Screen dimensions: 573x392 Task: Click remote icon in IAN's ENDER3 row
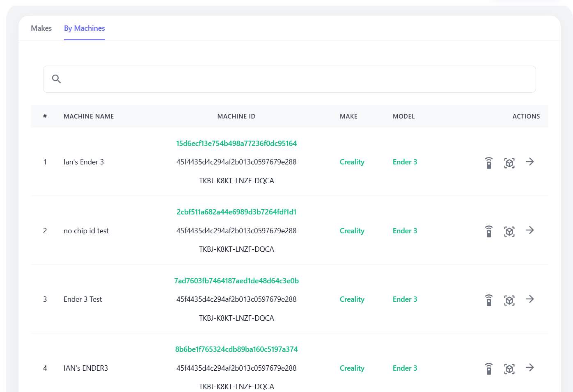pyautogui.click(x=488, y=369)
